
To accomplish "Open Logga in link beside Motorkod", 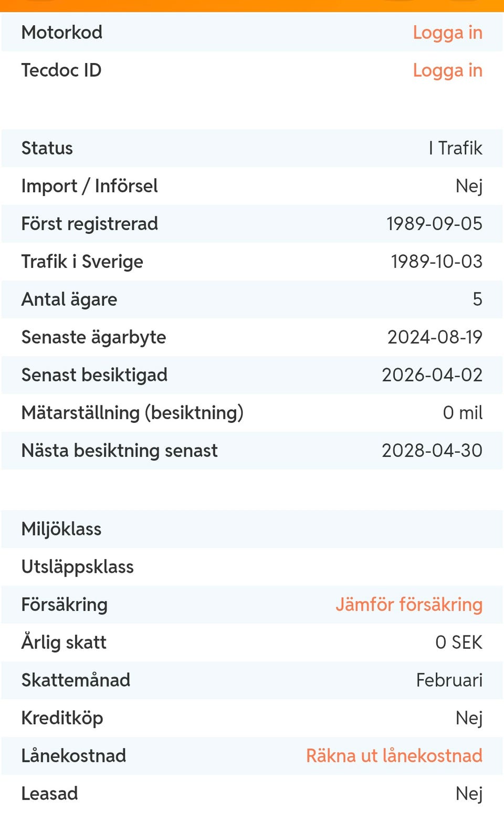I will 447,33.
